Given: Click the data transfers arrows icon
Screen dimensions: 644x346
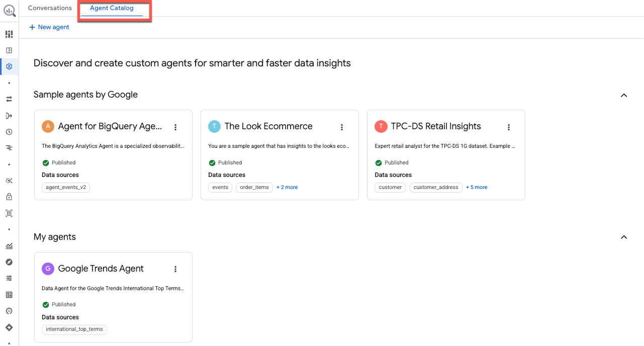Looking at the screenshot, I should (x=9, y=99).
